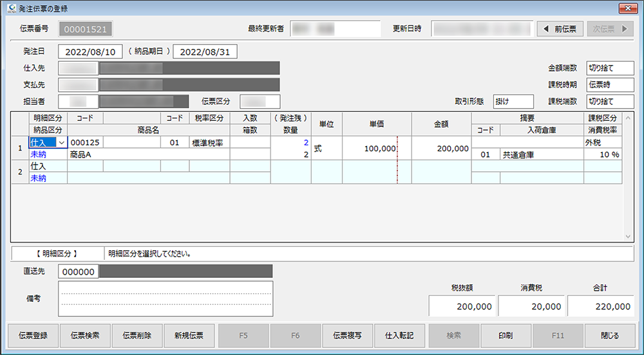The height and width of the screenshot is (355, 644).
Task: Click the 伝票登録 button
Action: pyautogui.click(x=32, y=335)
